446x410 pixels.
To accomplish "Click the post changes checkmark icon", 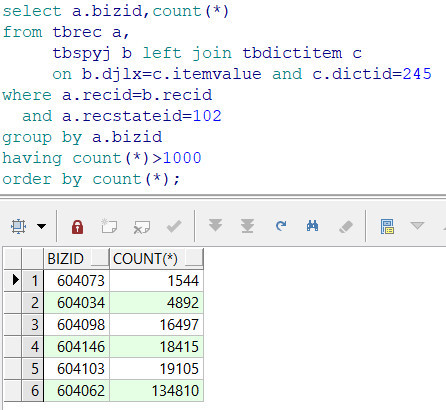I will 174,226.
